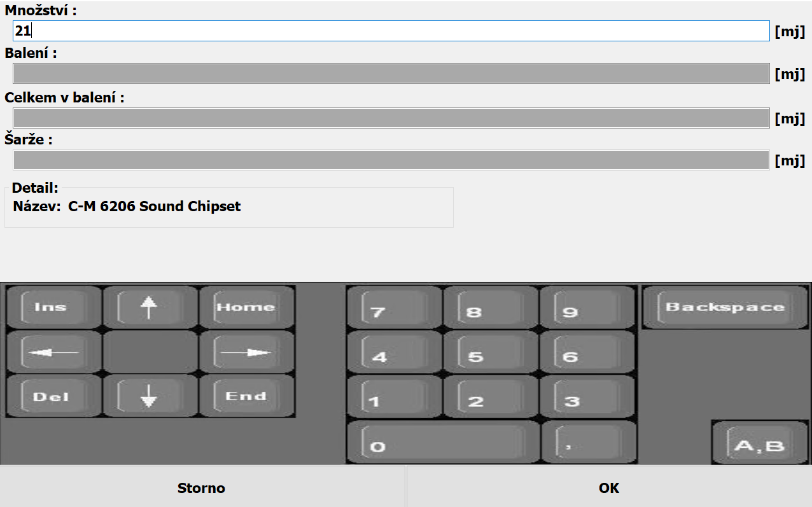Screen dimensions: 812x507
Task: Tap digit 3 on numeric keypad
Action: [588, 398]
